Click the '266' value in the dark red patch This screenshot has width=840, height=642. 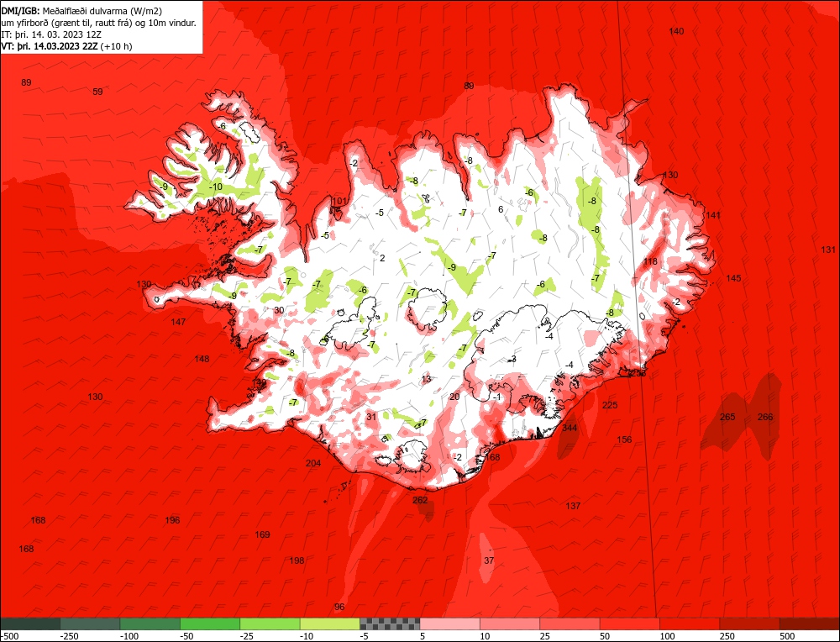765,417
